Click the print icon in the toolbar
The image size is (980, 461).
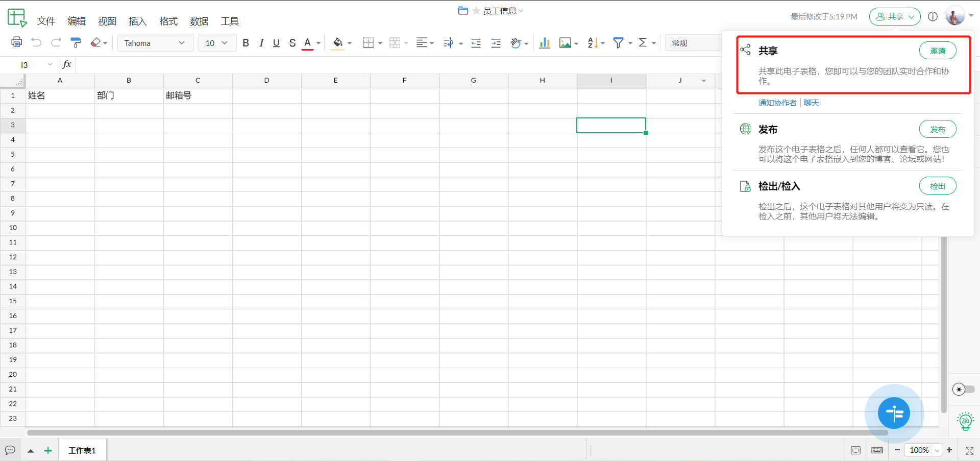point(16,42)
